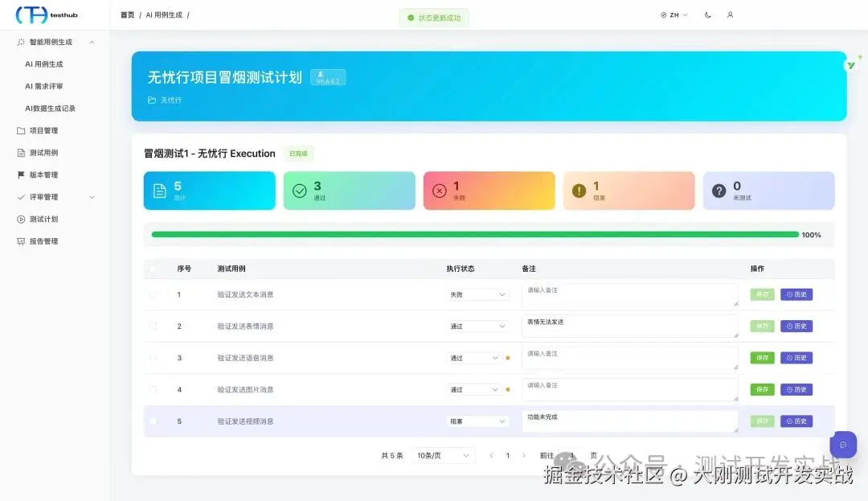The height and width of the screenshot is (501, 868).
Task: Open AI 需求评审 in the sidebar
Action: coord(44,86)
